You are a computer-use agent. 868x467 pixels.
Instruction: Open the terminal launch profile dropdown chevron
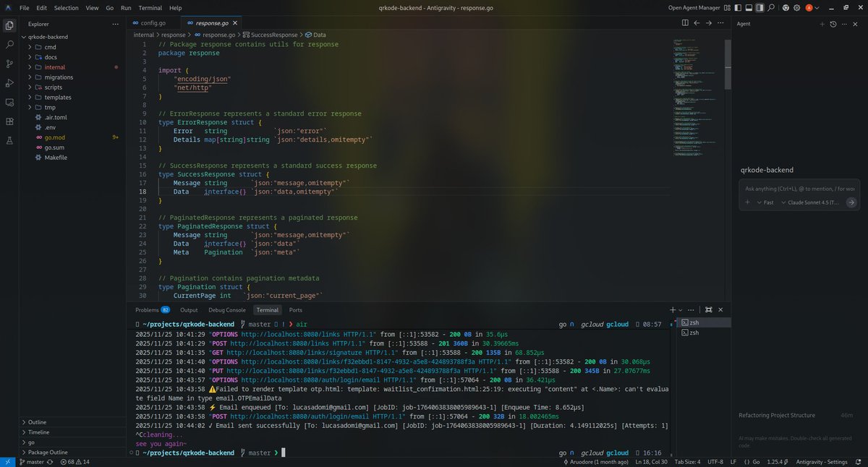(x=681, y=309)
